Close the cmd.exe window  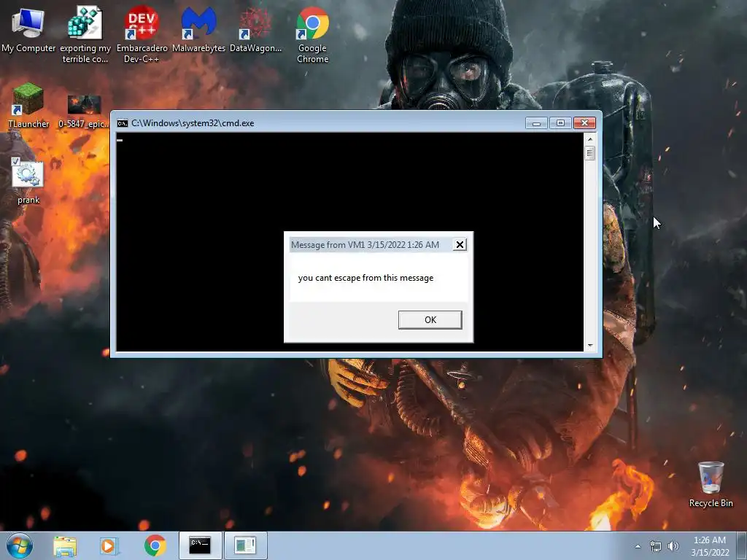[x=584, y=123]
